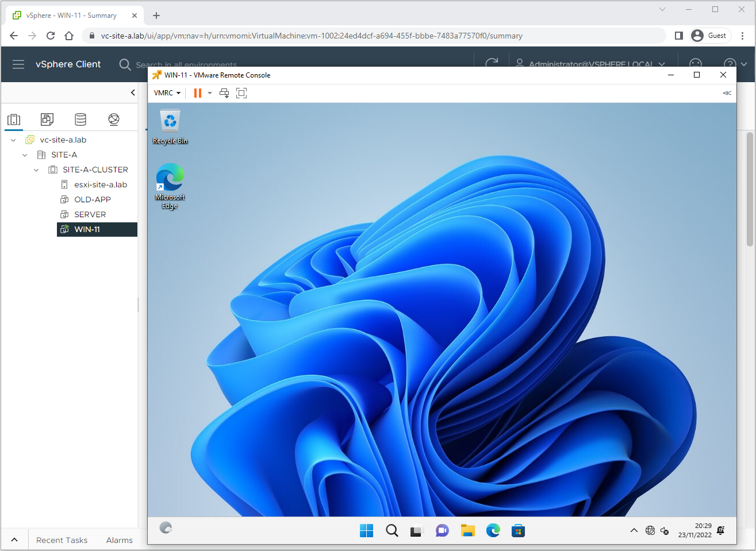Open Microsoft Store in guest taskbar
The width and height of the screenshot is (756, 551).
click(518, 531)
